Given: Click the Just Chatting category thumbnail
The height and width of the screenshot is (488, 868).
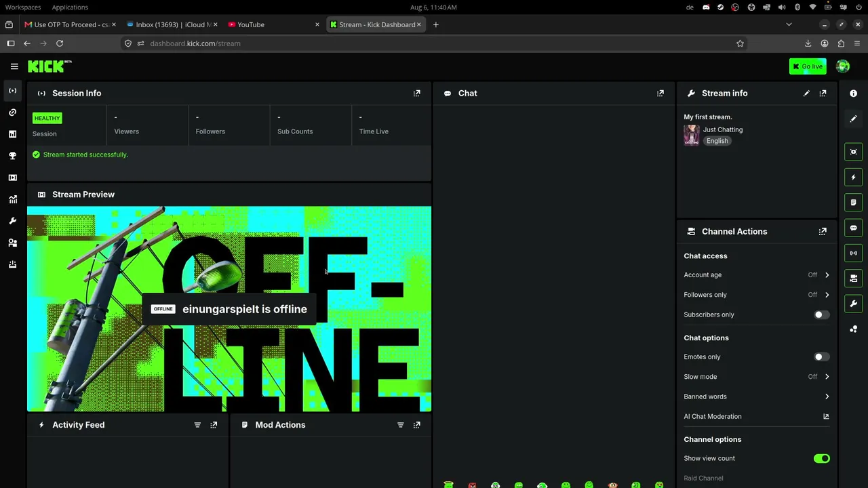Looking at the screenshot, I should click(x=692, y=135).
